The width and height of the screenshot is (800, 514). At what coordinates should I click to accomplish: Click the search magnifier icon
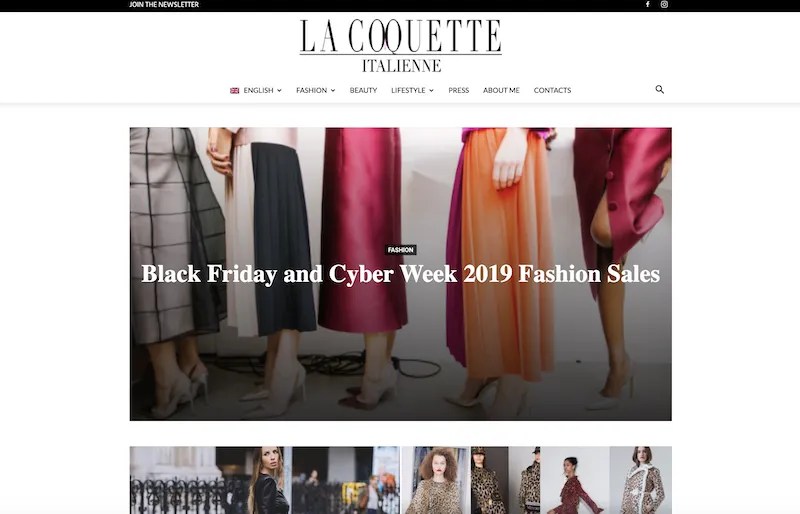pyautogui.click(x=660, y=89)
